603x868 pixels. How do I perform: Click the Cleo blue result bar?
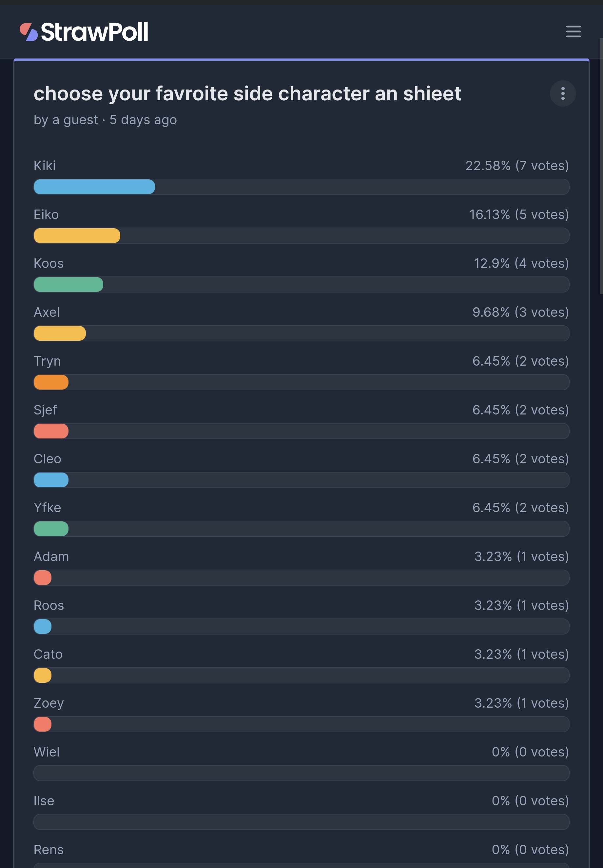[x=51, y=480]
